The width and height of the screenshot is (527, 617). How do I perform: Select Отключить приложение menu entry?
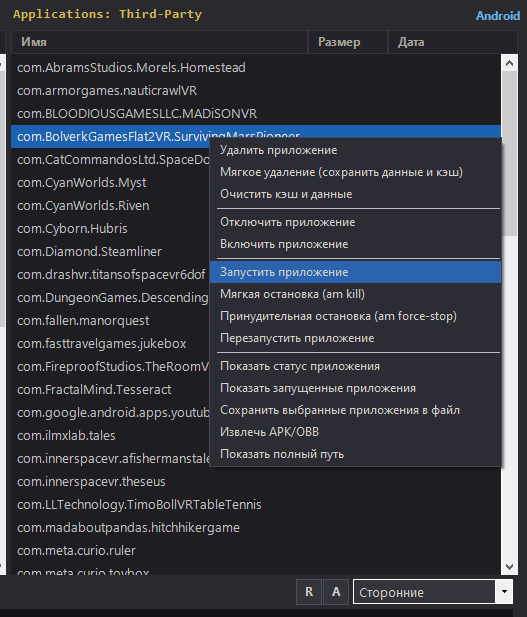[x=355, y=222]
